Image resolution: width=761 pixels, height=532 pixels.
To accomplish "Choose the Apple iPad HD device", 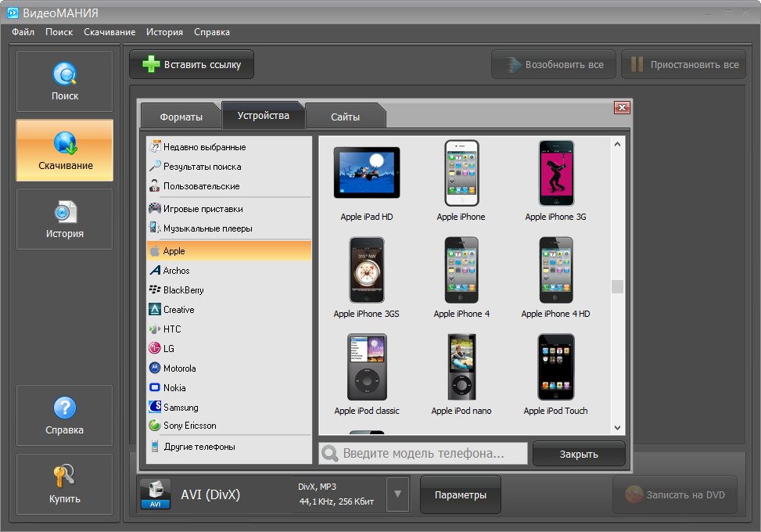I will pos(367,182).
